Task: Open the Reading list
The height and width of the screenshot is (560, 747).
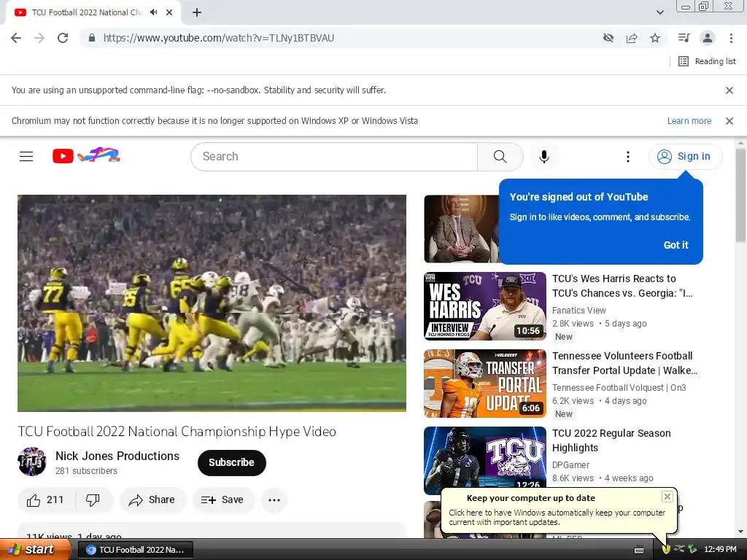Action: (707, 61)
